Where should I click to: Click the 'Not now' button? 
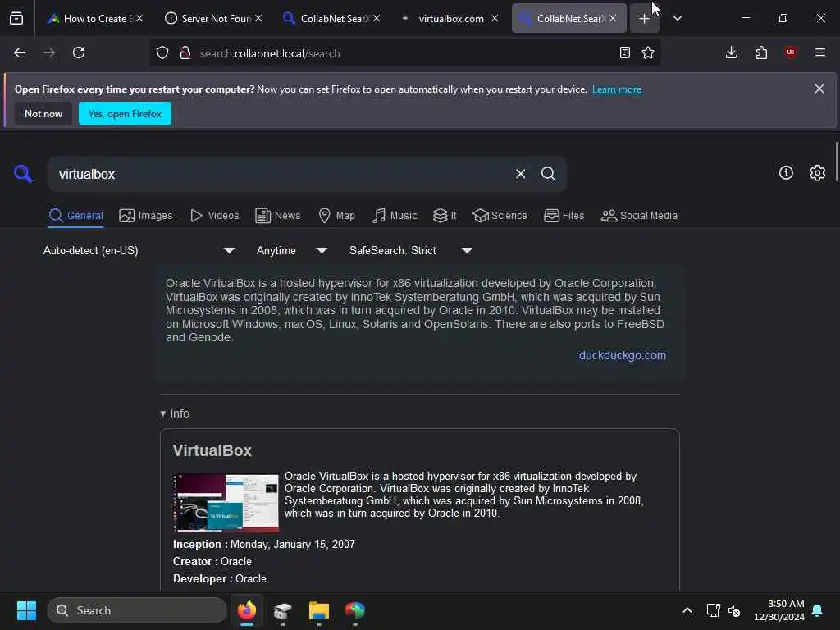point(43,113)
